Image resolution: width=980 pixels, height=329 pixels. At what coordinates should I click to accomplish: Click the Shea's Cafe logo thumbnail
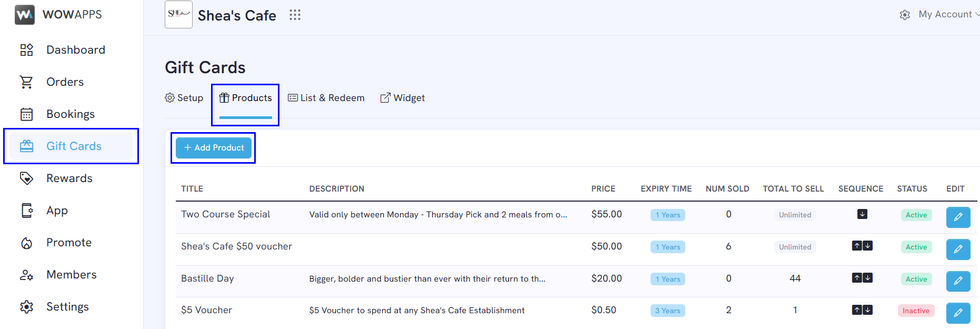(x=178, y=14)
